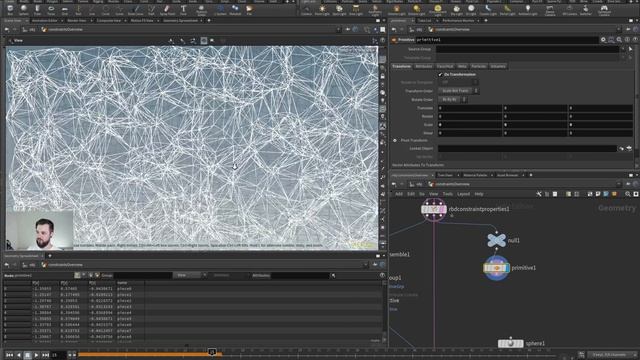Open the Face/Hull parameter tab

pyautogui.click(x=444, y=66)
